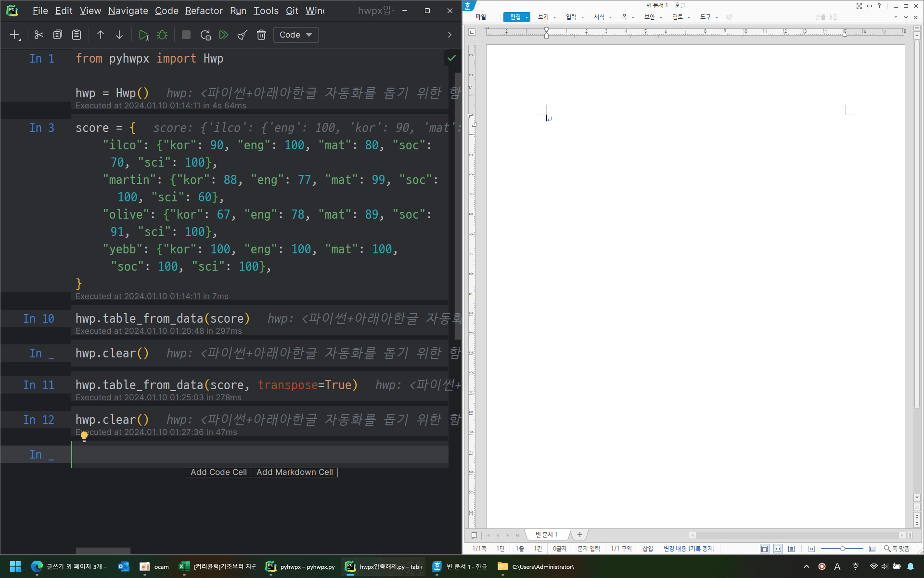Open the Code cell type dropdown
The width and height of the screenshot is (924, 578).
click(296, 35)
